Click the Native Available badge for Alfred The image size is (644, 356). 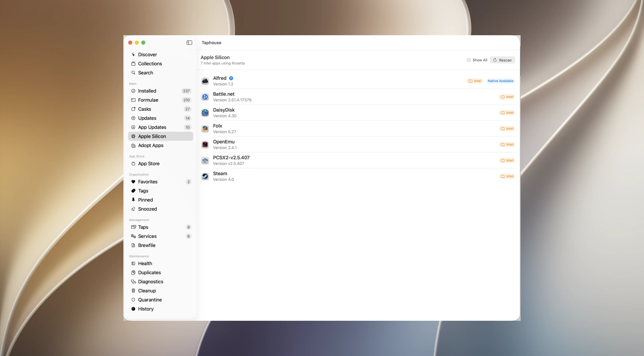click(501, 81)
